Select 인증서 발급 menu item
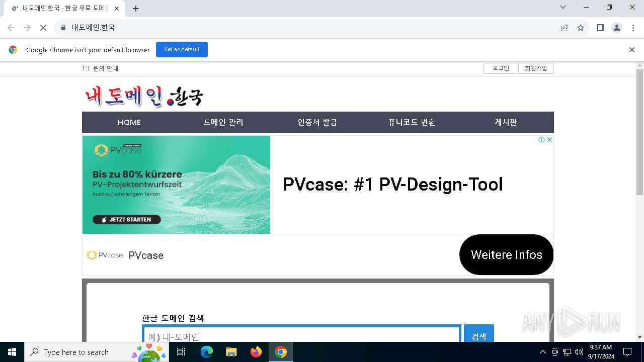Screen dimensions: 644x362 coord(317,122)
